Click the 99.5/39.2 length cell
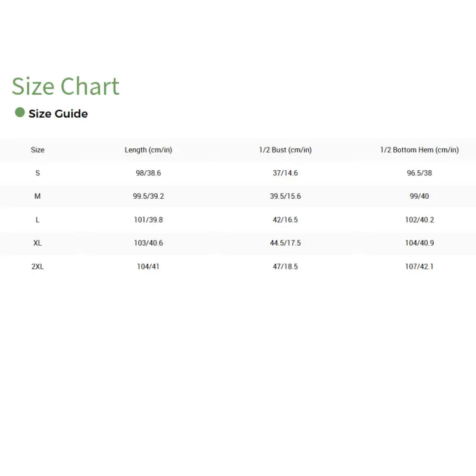The width and height of the screenshot is (476, 476). click(148, 196)
